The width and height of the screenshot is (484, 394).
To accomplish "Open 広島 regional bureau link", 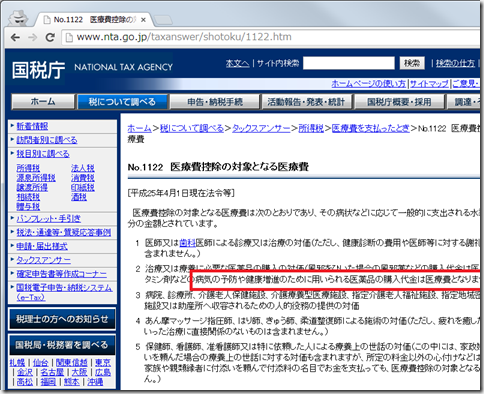I will tap(103, 372).
